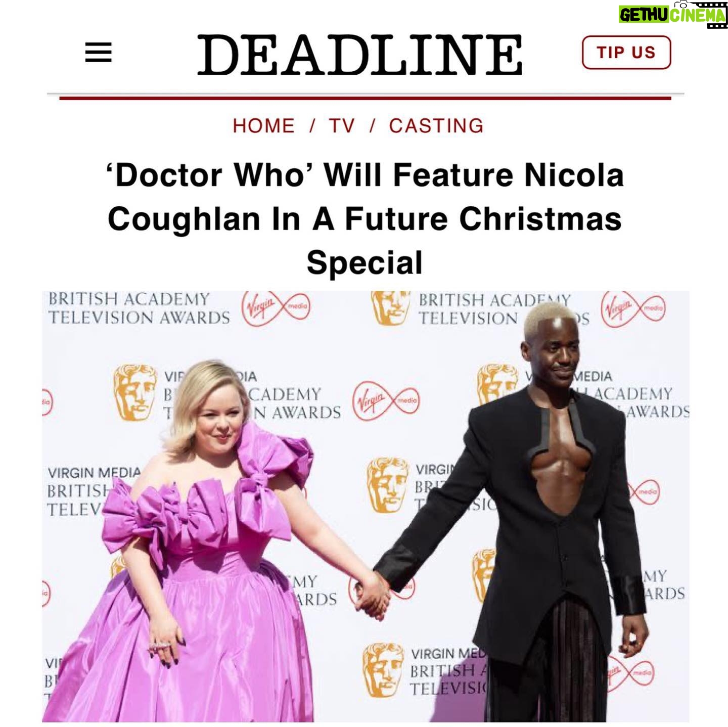This screenshot has width=728, height=727.
Task: Open the TV breadcrumb section
Action: click(x=342, y=126)
